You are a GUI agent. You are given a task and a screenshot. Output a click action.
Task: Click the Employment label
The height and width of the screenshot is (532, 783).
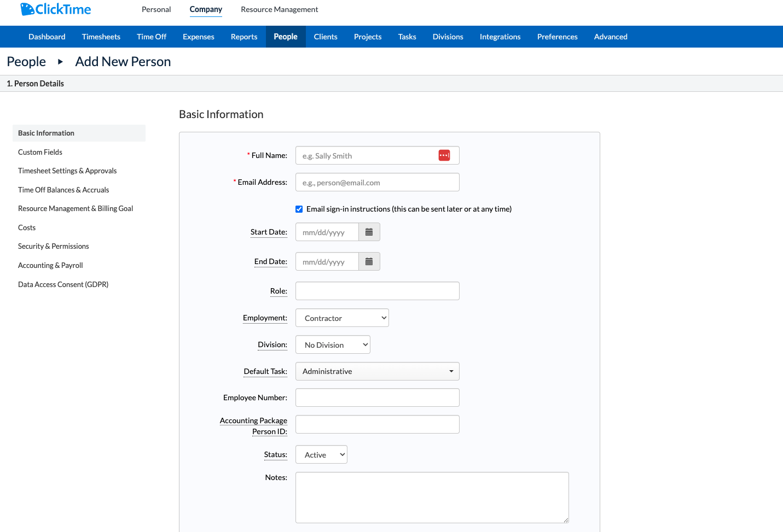265,318
